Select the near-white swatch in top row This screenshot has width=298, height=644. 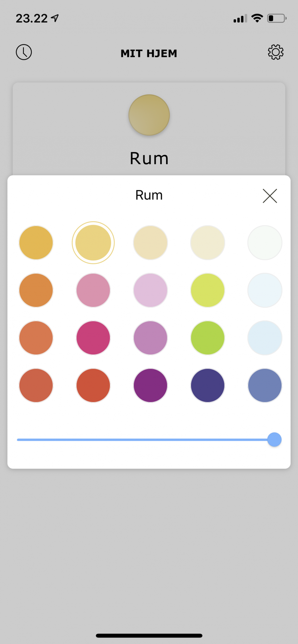tap(265, 243)
